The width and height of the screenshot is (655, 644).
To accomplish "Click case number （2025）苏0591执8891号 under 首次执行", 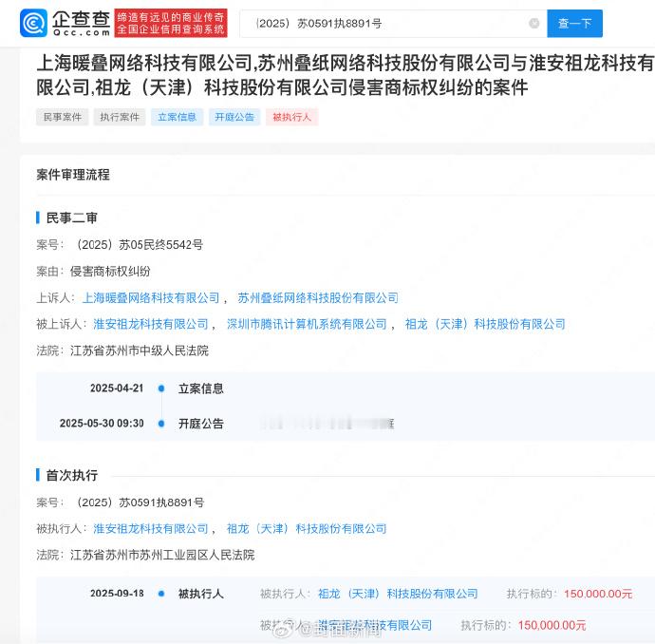I will click(x=138, y=502).
